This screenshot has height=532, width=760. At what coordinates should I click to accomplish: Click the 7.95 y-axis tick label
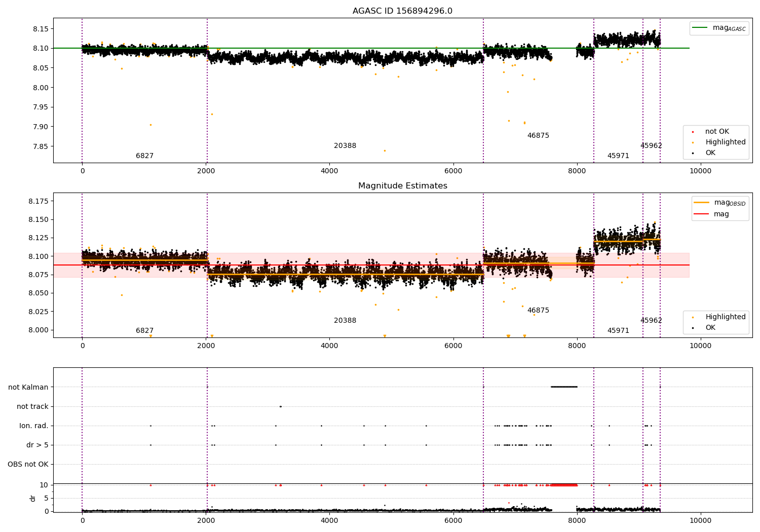tap(42, 107)
